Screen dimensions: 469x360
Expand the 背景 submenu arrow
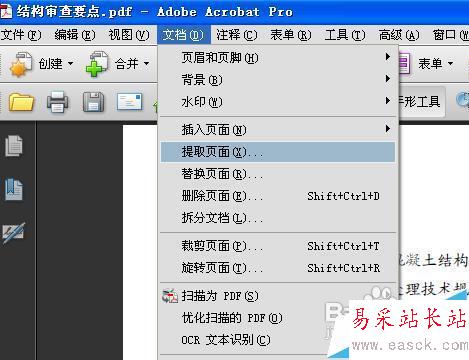pos(387,79)
